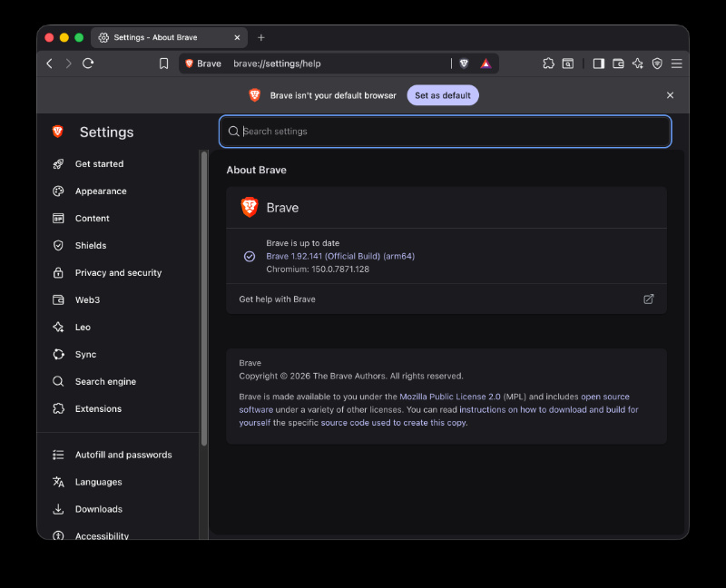Click the download arrow icon beside Downloads
726x588 pixels.
click(58, 509)
